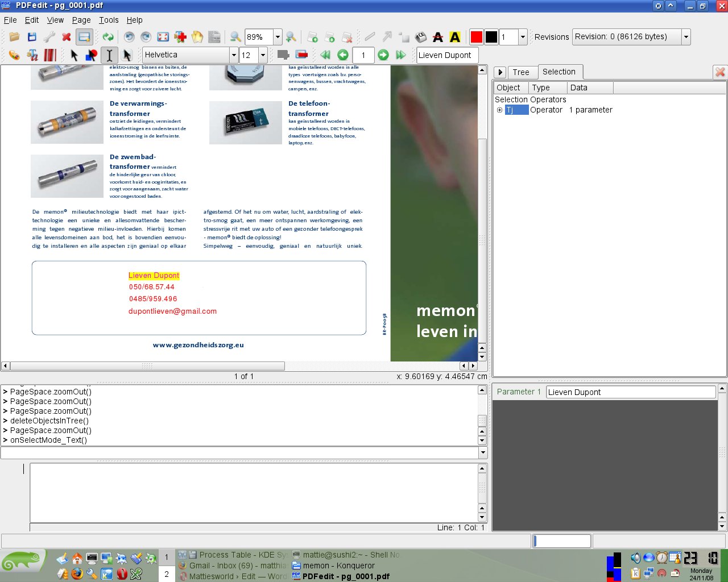The image size is (728, 582).
Task: Redo with the clockwise arrow icon
Action: pyautogui.click(x=146, y=37)
